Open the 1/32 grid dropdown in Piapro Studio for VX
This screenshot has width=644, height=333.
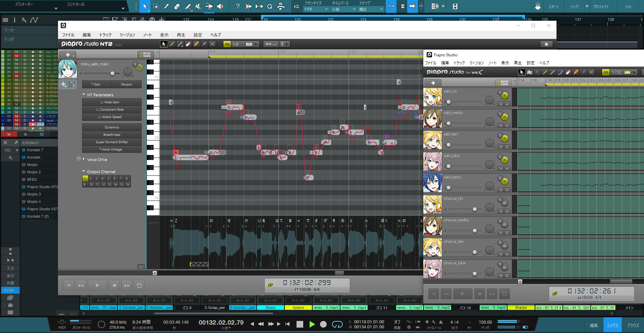(x=625, y=72)
